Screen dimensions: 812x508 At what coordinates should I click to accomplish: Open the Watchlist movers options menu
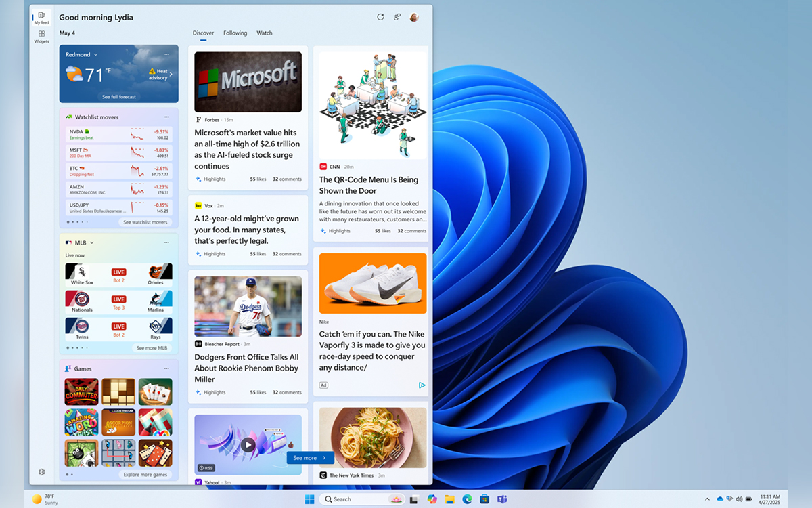[x=166, y=117]
